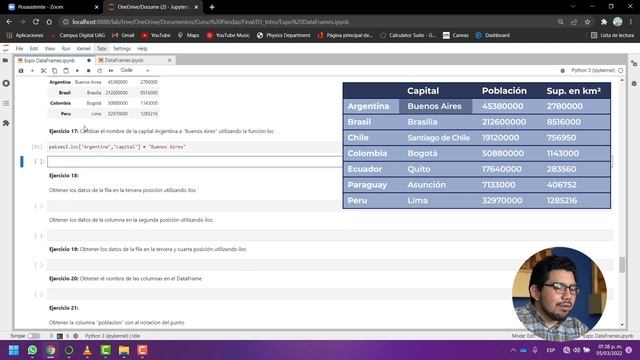Open the File Browser sidebar panel
This screenshot has width=640, height=360.
[6, 60]
